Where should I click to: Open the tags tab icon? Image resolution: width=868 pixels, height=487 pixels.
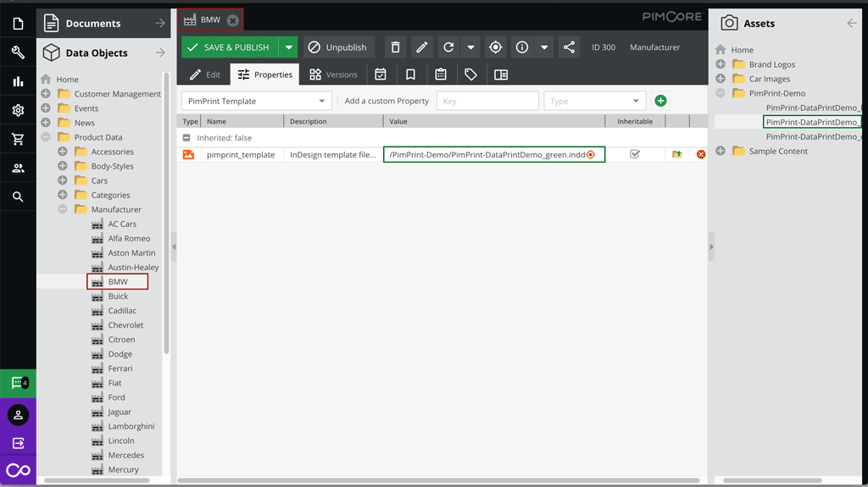(x=470, y=75)
